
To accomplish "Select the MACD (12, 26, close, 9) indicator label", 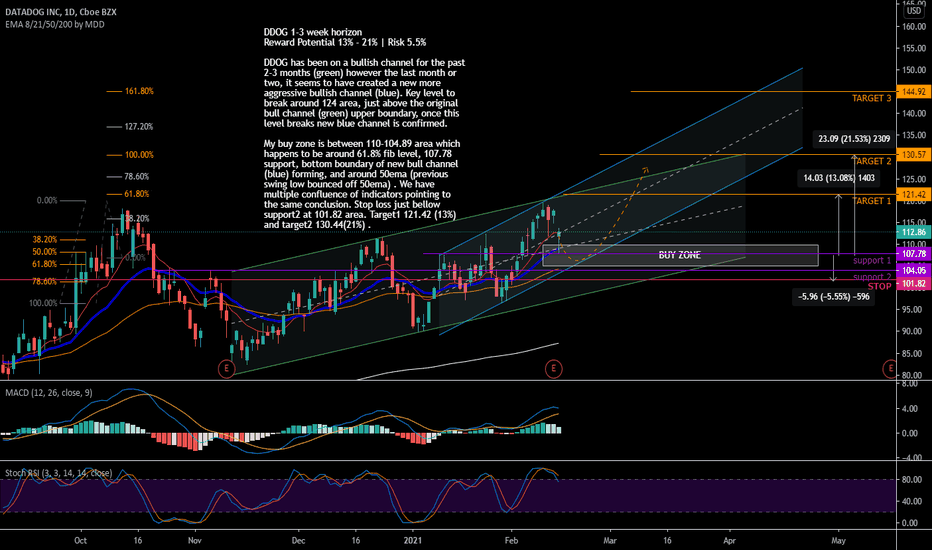I will pos(49,392).
